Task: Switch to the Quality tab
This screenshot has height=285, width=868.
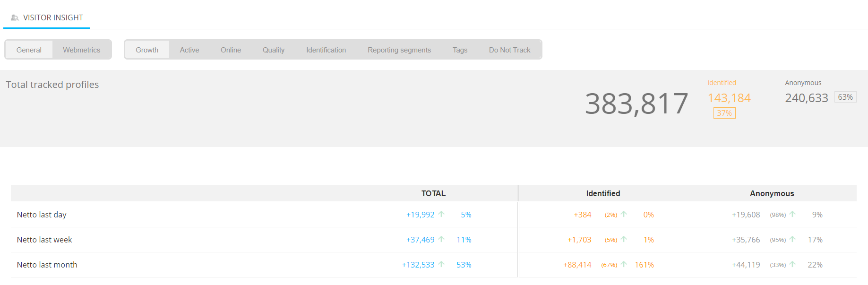Action: [x=274, y=50]
